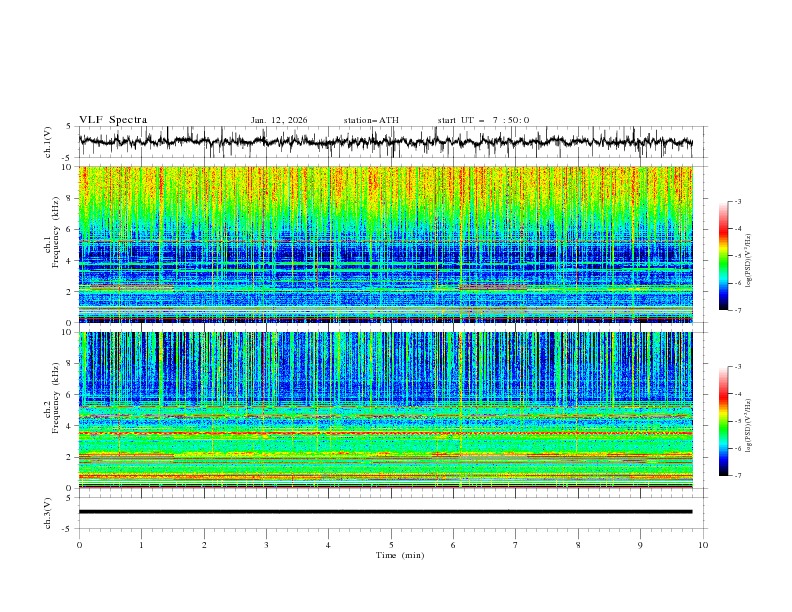This screenshot has height=612, width=792.
Task: Click the log(PSD) label beside the ch.1 colorbar
Action: tap(749, 261)
